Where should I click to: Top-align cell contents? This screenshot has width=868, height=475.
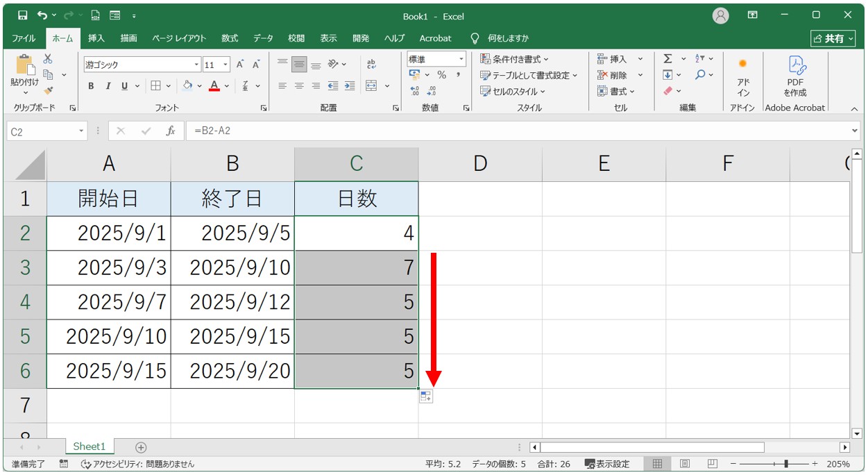coord(282,64)
